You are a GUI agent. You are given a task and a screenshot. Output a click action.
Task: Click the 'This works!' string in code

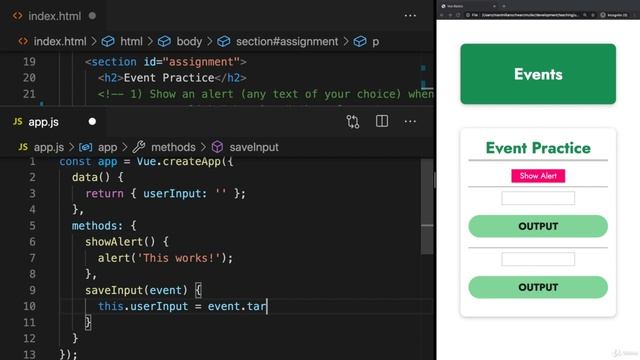(178, 258)
